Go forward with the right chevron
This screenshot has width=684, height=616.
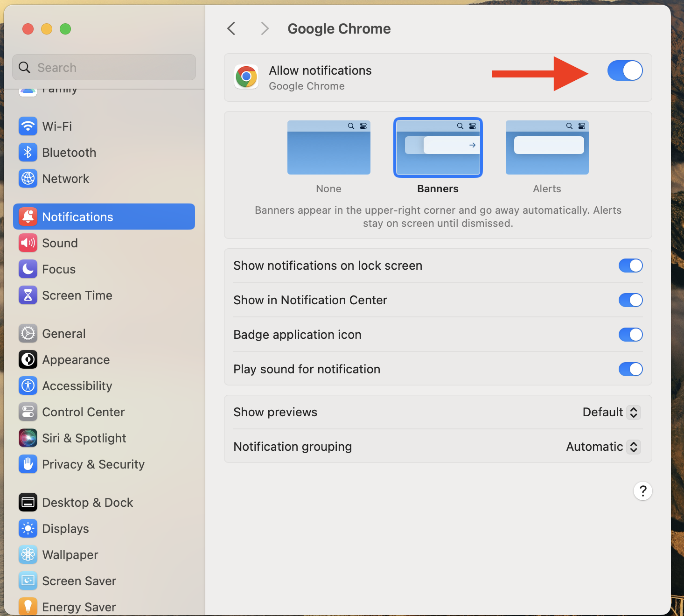tap(265, 28)
